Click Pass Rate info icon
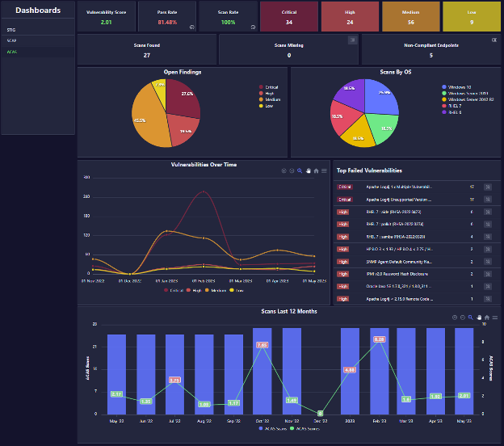Screen dimensions: 504x446 (x=191, y=27)
